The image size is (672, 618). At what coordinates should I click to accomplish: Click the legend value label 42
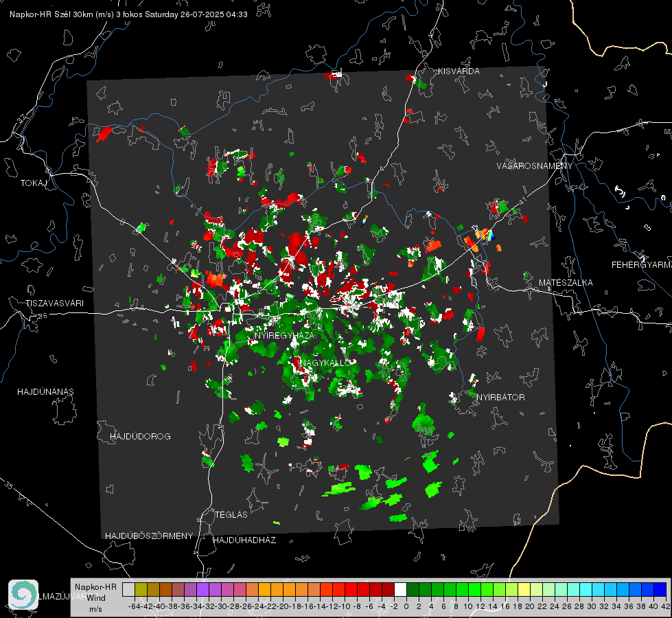coord(666,606)
